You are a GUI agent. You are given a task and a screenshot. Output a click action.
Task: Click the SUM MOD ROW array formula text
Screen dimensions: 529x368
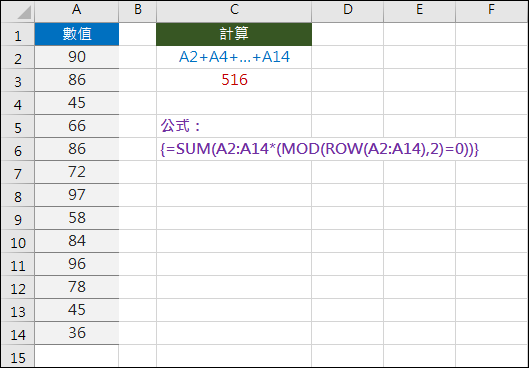pyautogui.click(x=319, y=149)
